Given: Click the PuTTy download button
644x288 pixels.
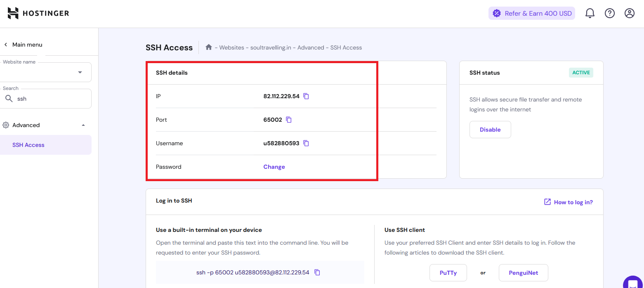Looking at the screenshot, I should pyautogui.click(x=448, y=273).
